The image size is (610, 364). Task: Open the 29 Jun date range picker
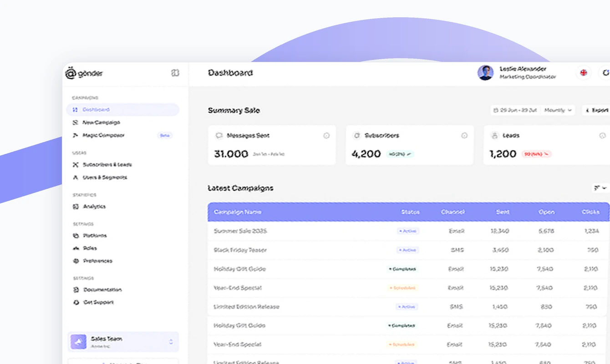click(516, 110)
